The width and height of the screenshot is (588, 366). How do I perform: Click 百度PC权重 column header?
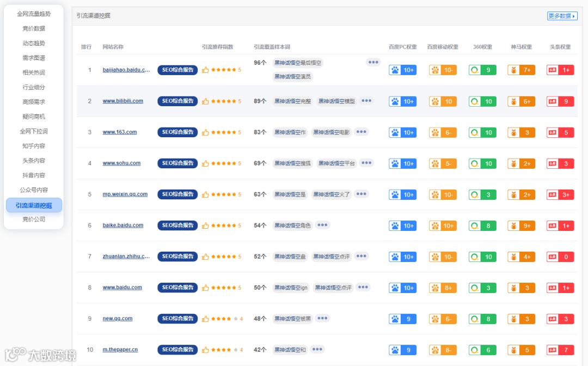coord(403,47)
